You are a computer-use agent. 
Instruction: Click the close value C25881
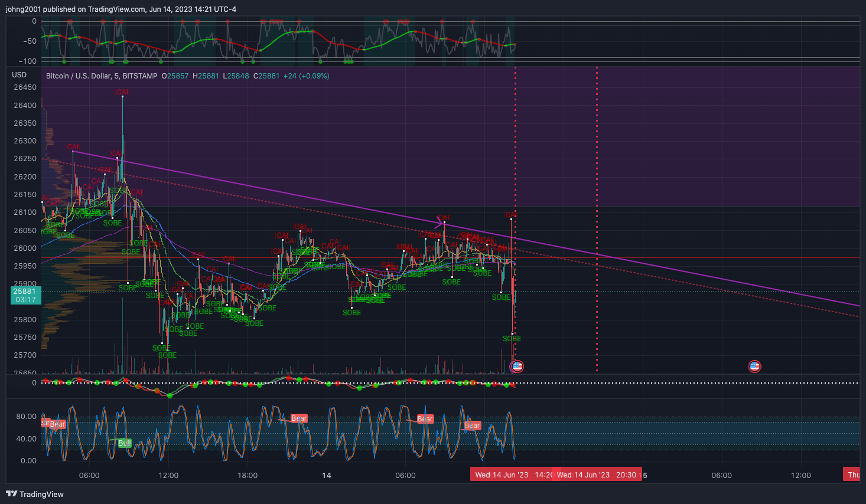tap(266, 76)
